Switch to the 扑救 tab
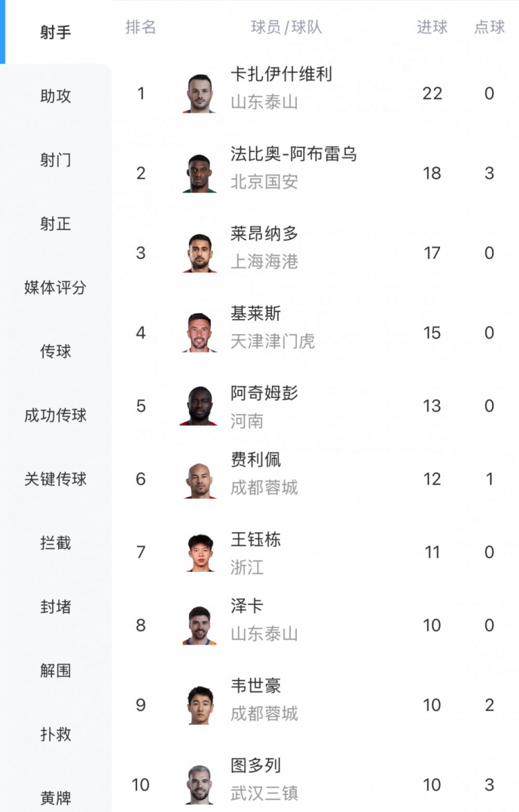 point(55,734)
